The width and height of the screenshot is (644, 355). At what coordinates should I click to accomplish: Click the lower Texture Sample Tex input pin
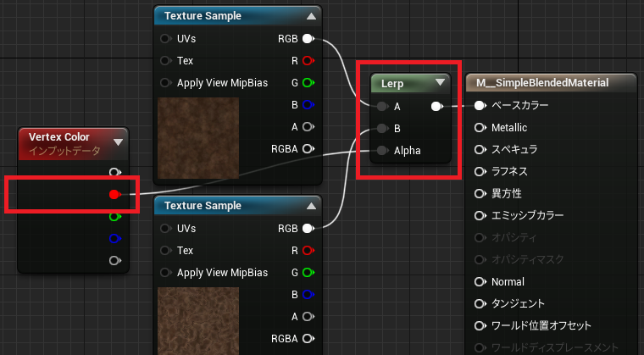pyautogui.click(x=165, y=250)
